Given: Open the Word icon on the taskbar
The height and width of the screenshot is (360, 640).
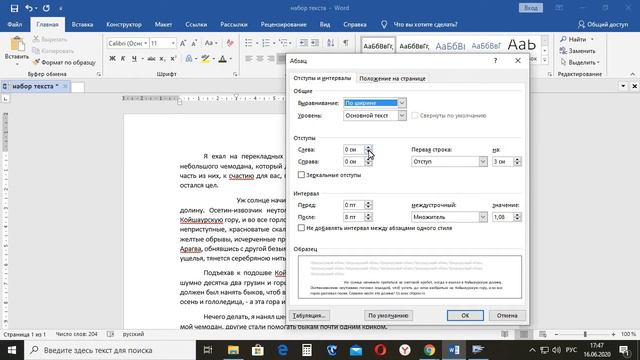Looking at the screenshot, I should (x=453, y=350).
